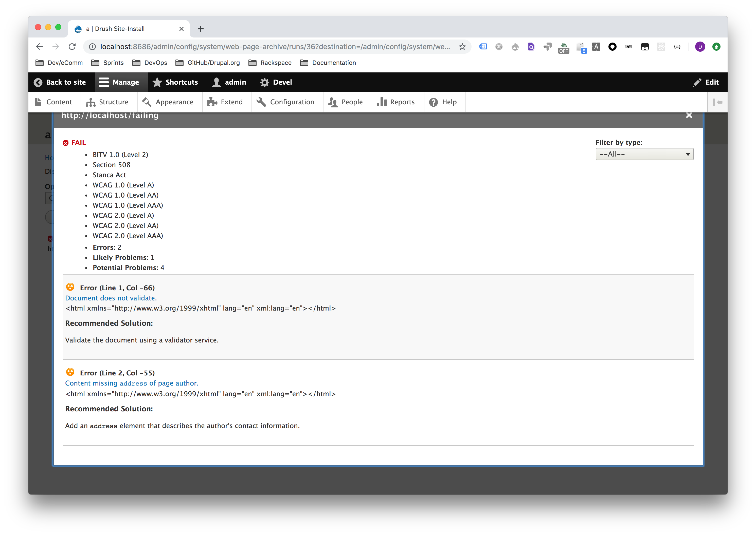Viewport: 756px width, 535px height.
Task: Open Documentation bookmarks folder
Action: tap(328, 63)
